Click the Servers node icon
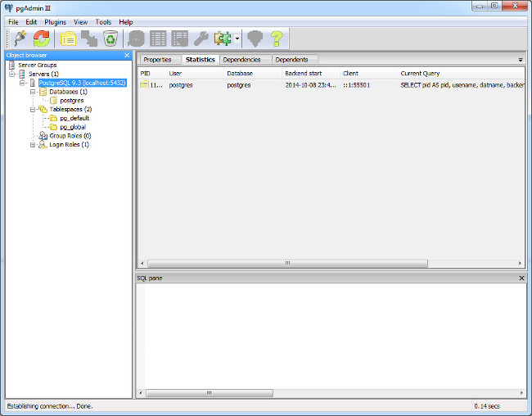This screenshot has width=532, height=416. pyautogui.click(x=22, y=74)
